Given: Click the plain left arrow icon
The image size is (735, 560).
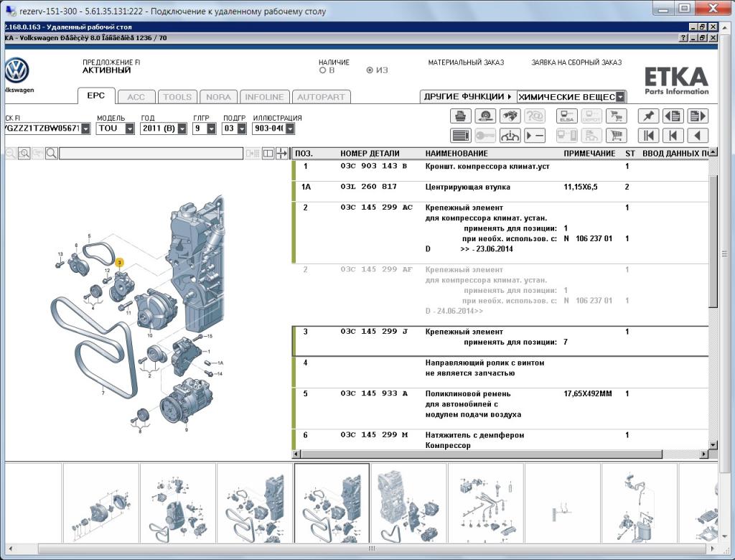Looking at the screenshot, I should point(698,136).
